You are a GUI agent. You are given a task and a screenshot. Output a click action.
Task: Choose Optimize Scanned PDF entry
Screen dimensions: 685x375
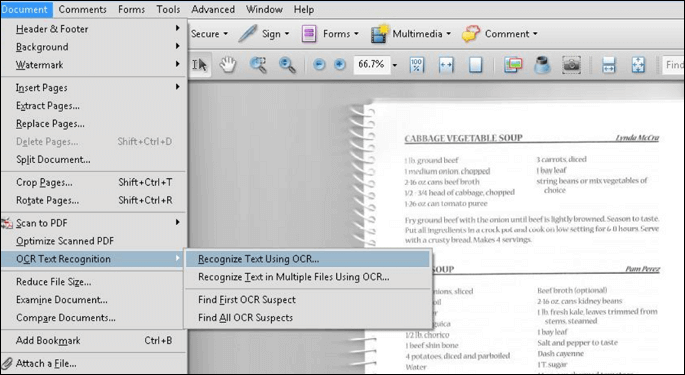point(94,241)
